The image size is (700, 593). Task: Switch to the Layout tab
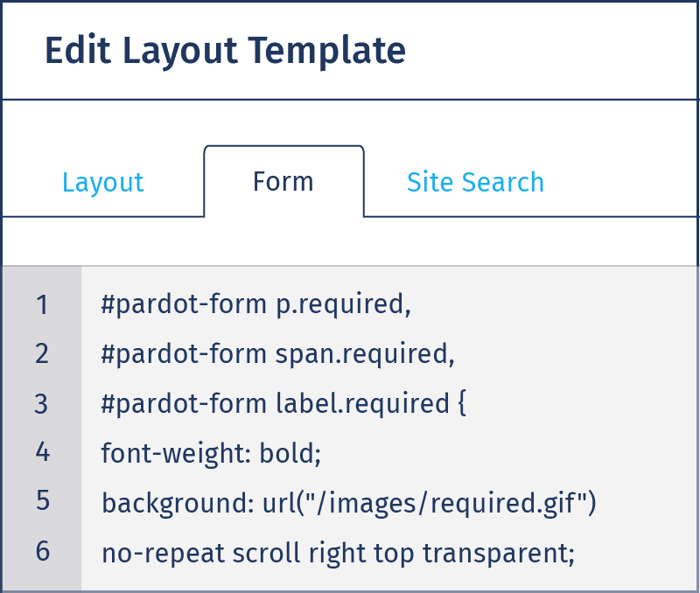102,182
